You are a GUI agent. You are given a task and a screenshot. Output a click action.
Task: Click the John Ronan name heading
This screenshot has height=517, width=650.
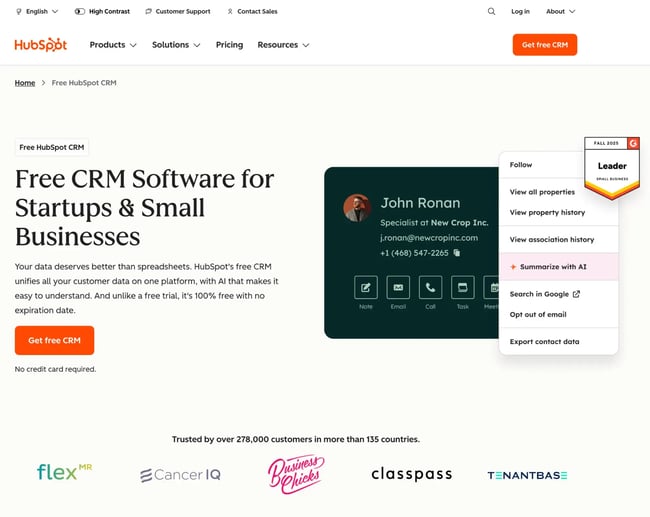[420, 203]
